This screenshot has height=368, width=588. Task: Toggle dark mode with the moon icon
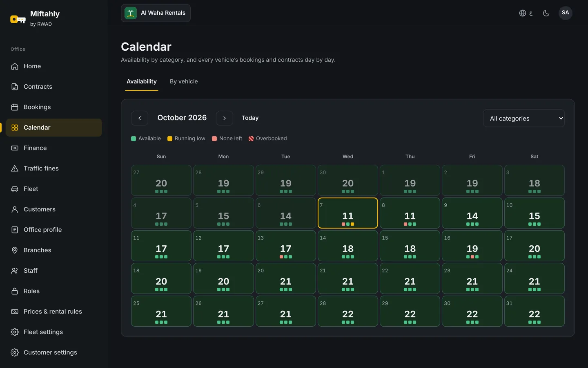[x=546, y=13]
